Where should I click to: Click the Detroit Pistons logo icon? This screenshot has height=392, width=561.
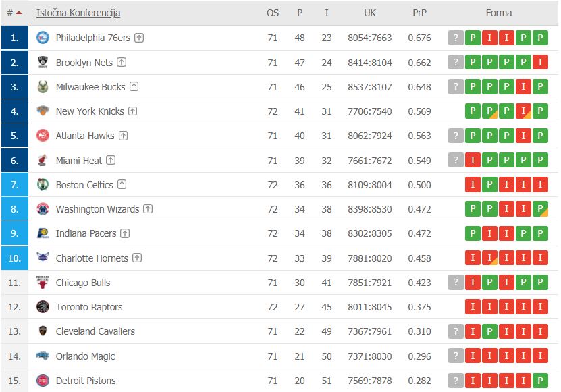coord(43,381)
